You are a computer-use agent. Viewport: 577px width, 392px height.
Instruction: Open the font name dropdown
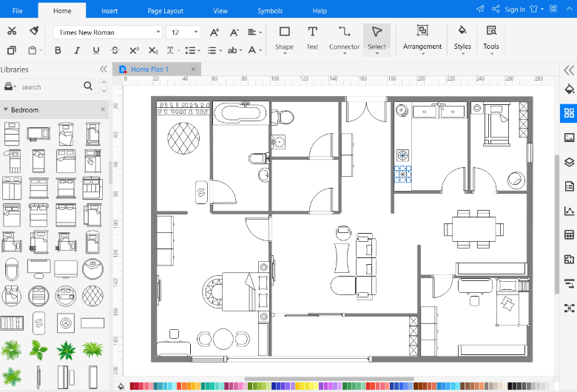pyautogui.click(x=158, y=32)
